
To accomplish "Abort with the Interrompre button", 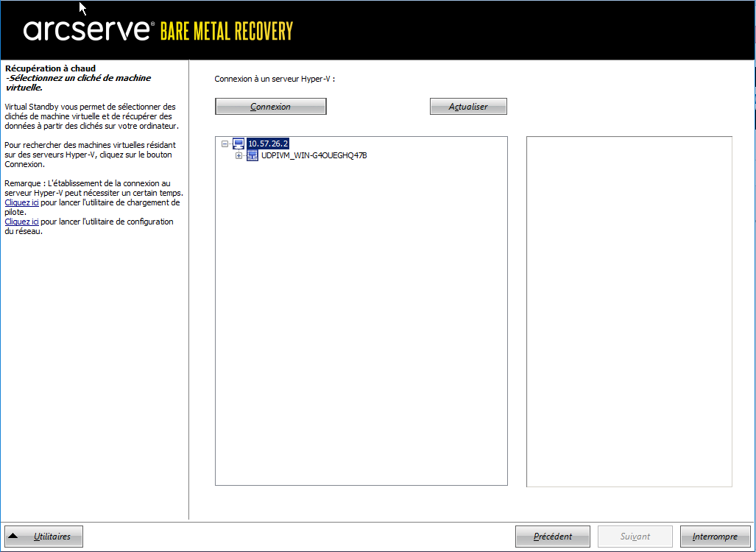I will pos(715,536).
